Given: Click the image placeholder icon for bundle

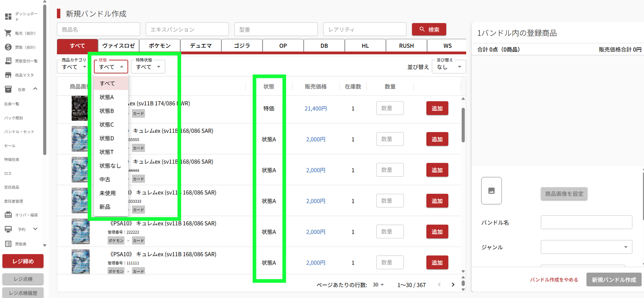Looking at the screenshot, I should [491, 191].
